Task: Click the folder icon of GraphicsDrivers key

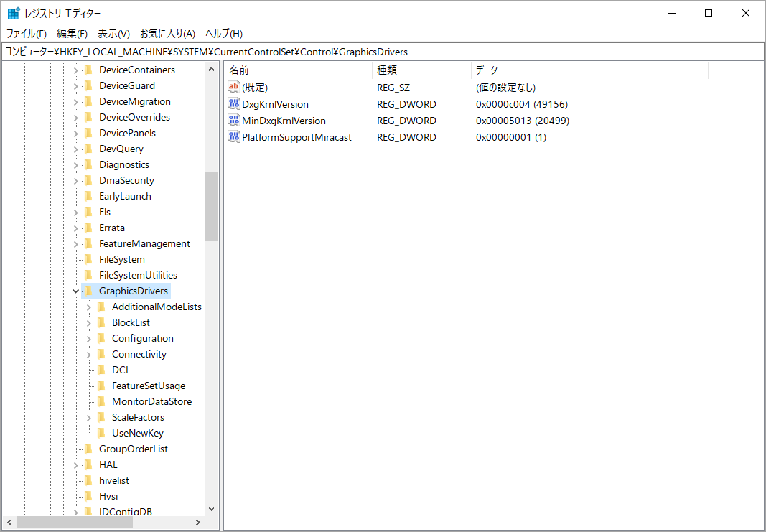Action: [x=88, y=291]
